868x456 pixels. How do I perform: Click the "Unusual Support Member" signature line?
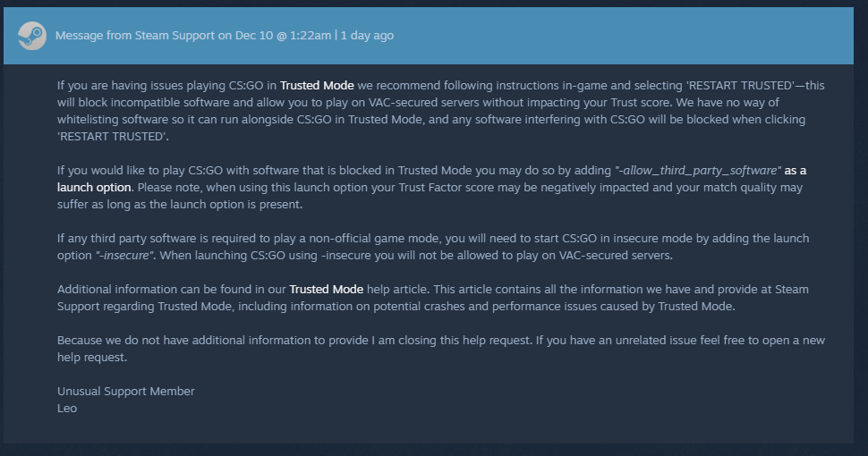click(125, 392)
